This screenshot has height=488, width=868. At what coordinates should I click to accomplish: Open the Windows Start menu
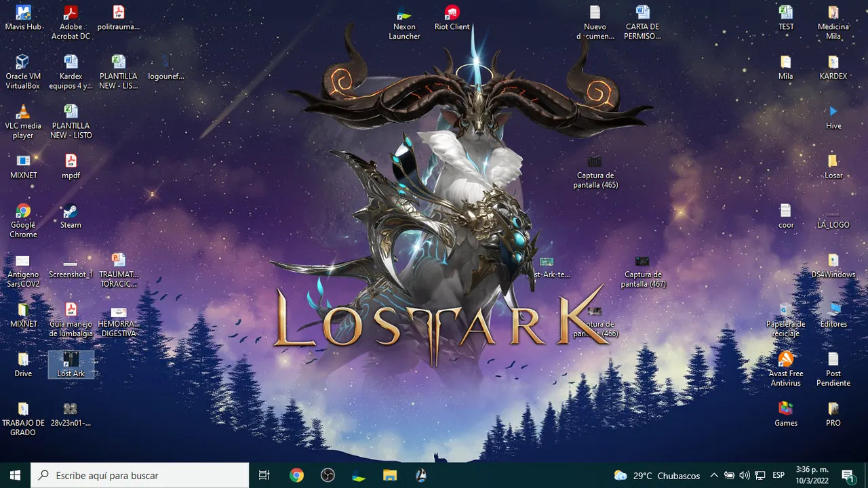pyautogui.click(x=16, y=475)
